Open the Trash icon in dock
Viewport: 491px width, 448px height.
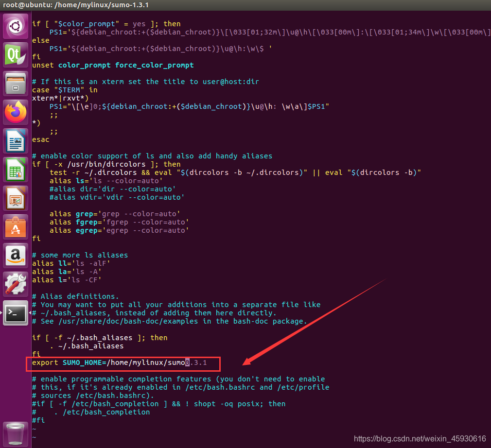[x=16, y=434]
